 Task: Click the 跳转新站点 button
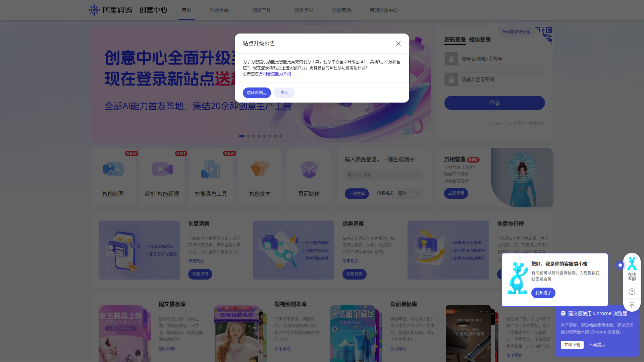coord(257,93)
